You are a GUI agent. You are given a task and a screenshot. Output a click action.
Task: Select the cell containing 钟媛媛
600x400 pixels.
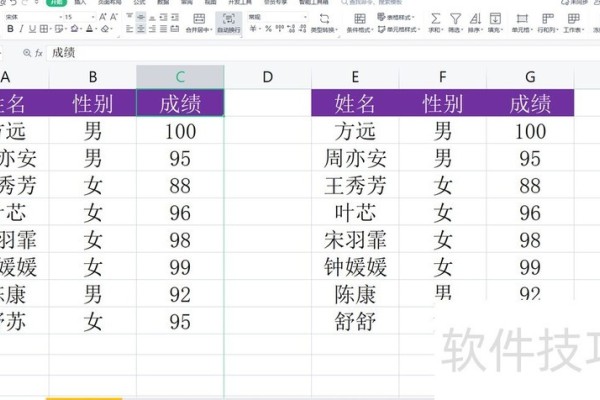[355, 266]
